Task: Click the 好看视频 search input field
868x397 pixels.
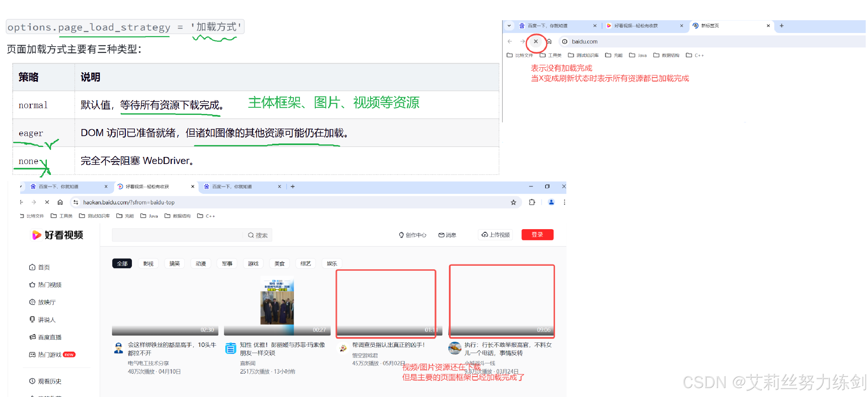Action: (177, 235)
